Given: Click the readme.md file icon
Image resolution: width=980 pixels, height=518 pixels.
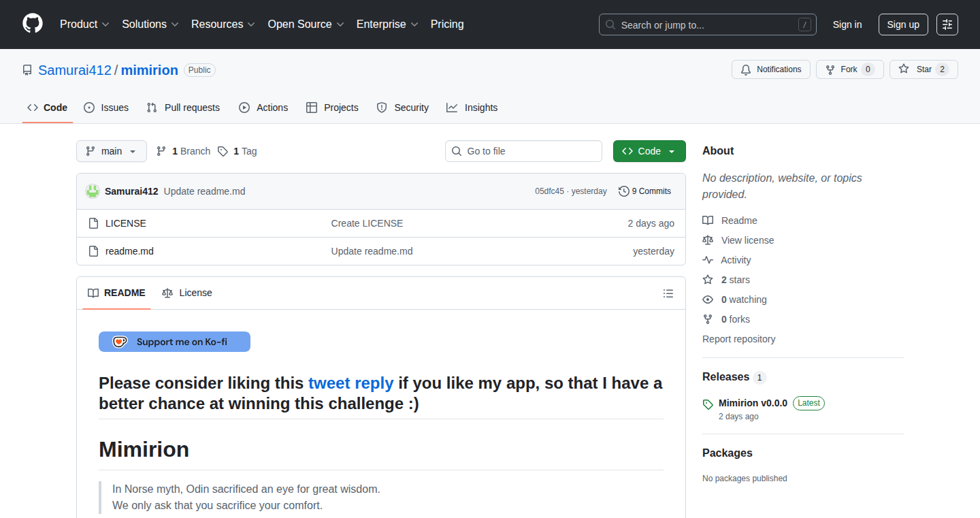Looking at the screenshot, I should pos(94,251).
